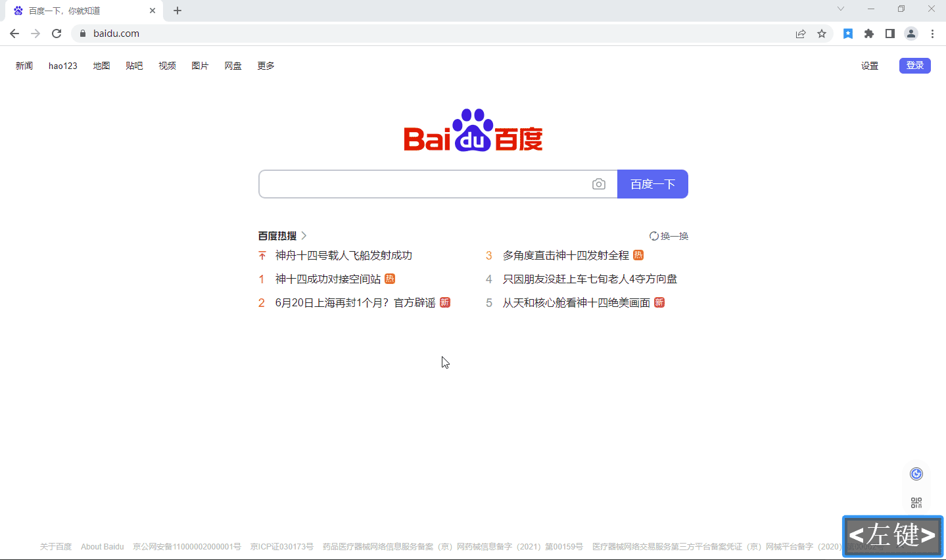
Task: Reload the page with refresh icon
Action: tap(57, 34)
